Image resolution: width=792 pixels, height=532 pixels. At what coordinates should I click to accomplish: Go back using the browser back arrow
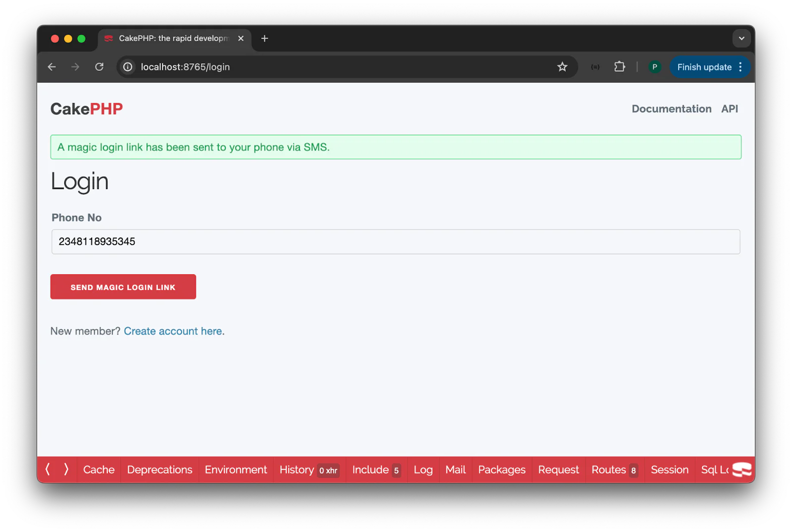(52, 67)
